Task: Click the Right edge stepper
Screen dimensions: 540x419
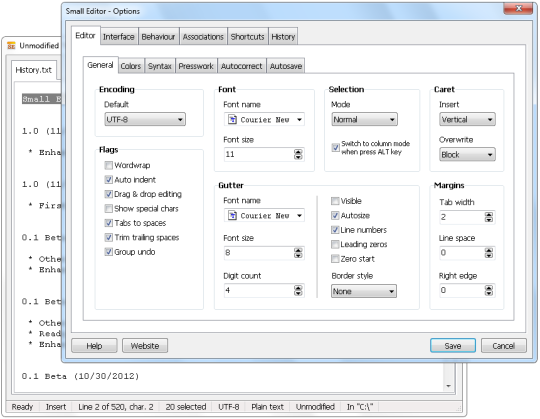Action: (x=489, y=290)
